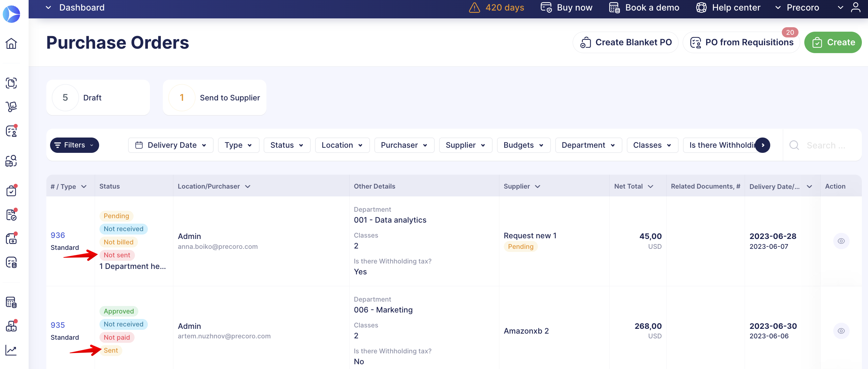The height and width of the screenshot is (369, 868).
Task: Select the Status filter tab in filter bar
Action: 287,145
